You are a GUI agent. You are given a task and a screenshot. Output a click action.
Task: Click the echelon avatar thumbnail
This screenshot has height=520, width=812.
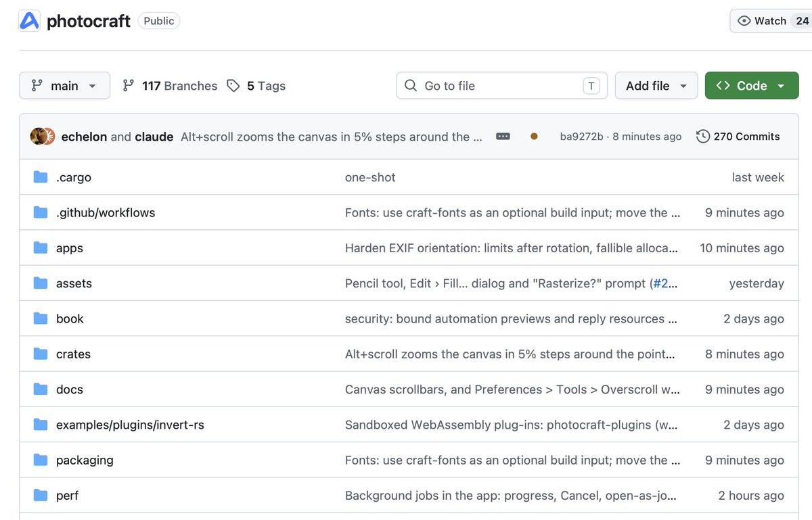point(38,136)
